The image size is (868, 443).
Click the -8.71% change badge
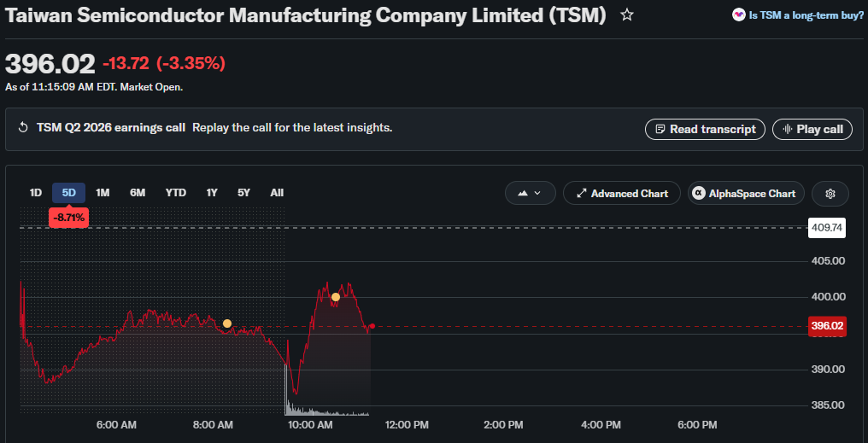[68, 218]
